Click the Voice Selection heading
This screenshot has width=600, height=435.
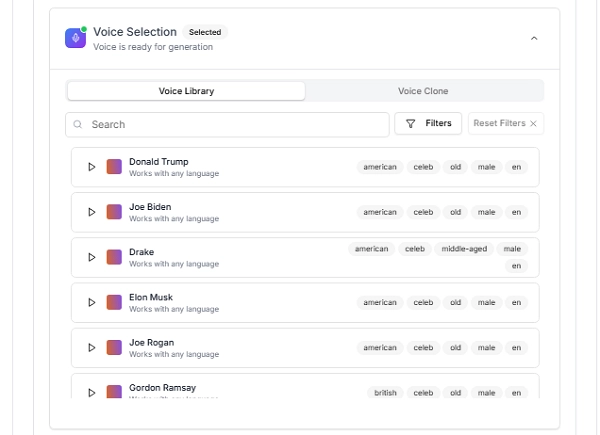[135, 32]
